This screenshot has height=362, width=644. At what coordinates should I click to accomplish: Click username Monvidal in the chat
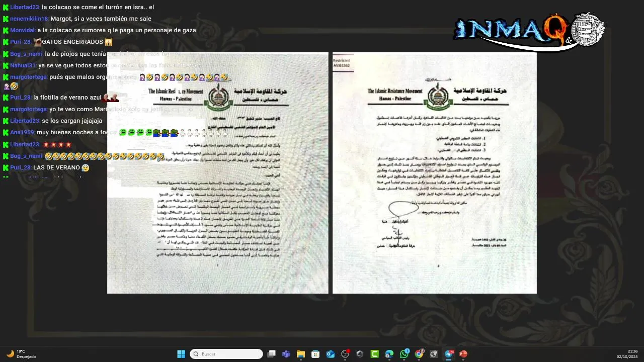[x=23, y=30]
